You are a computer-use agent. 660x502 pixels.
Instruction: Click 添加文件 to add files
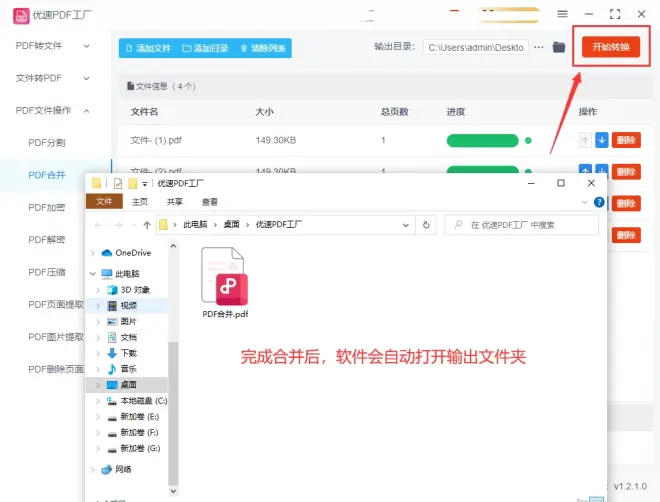[147, 48]
